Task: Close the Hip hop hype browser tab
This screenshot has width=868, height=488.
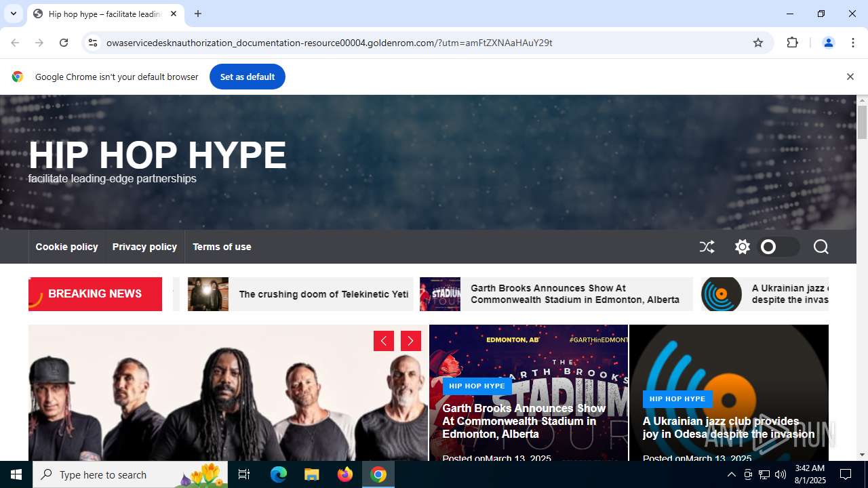Action: pyautogui.click(x=174, y=14)
